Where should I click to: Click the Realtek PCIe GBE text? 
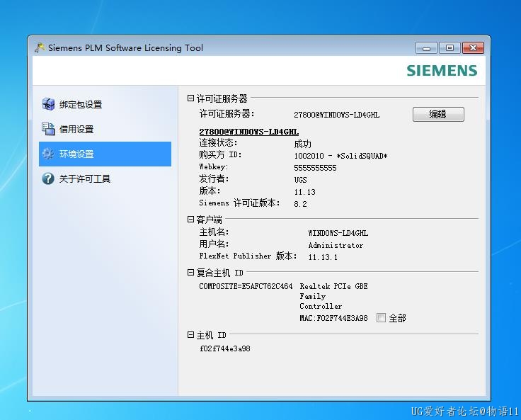333,286
